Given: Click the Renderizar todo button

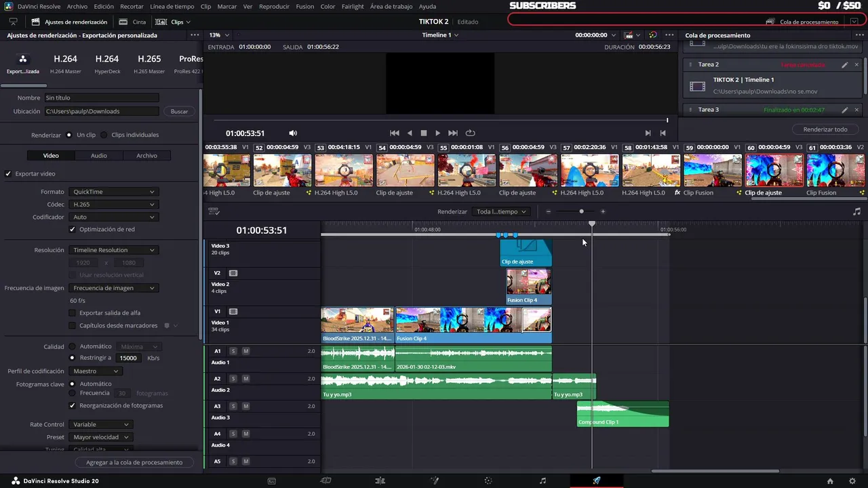Looking at the screenshot, I should 825,129.
